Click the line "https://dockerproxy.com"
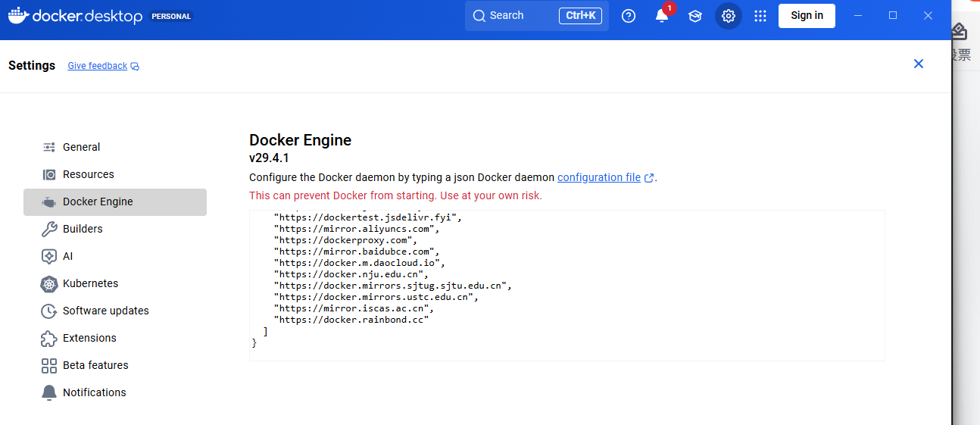Viewport: 980px width, 425px height. pos(345,240)
